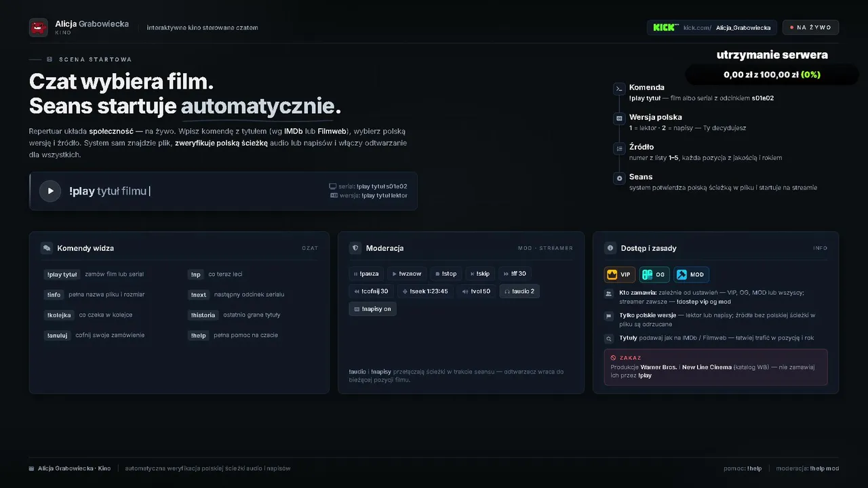The height and width of the screenshot is (488, 868).
Task: Click the !kolejka command chip
Action: (x=59, y=315)
